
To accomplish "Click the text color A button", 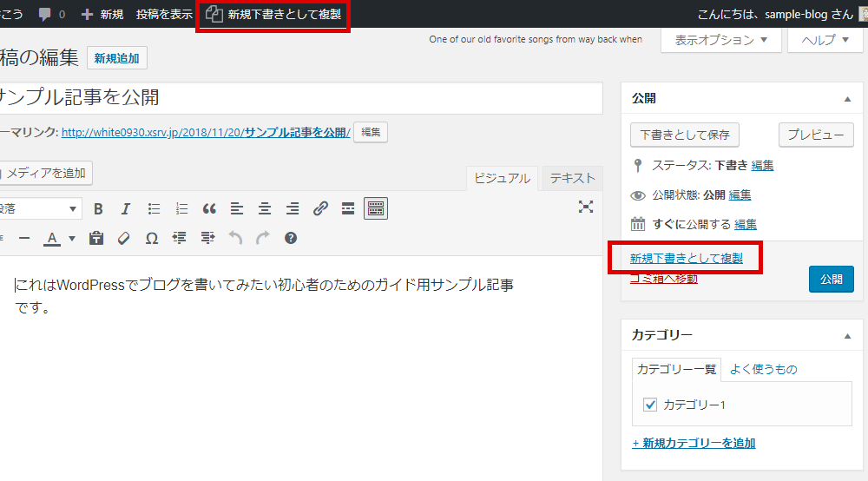I will pyautogui.click(x=52, y=238).
